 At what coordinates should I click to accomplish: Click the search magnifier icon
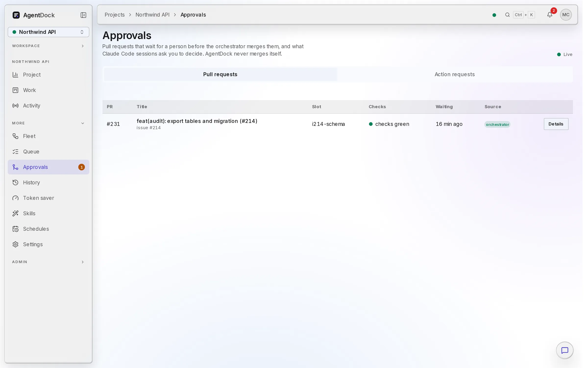click(507, 15)
